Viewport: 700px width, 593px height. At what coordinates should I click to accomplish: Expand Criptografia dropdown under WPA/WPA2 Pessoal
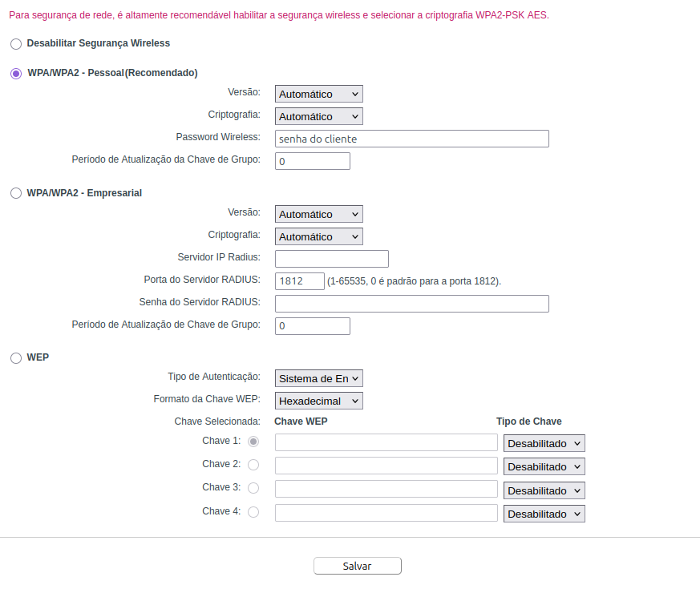pyautogui.click(x=318, y=116)
